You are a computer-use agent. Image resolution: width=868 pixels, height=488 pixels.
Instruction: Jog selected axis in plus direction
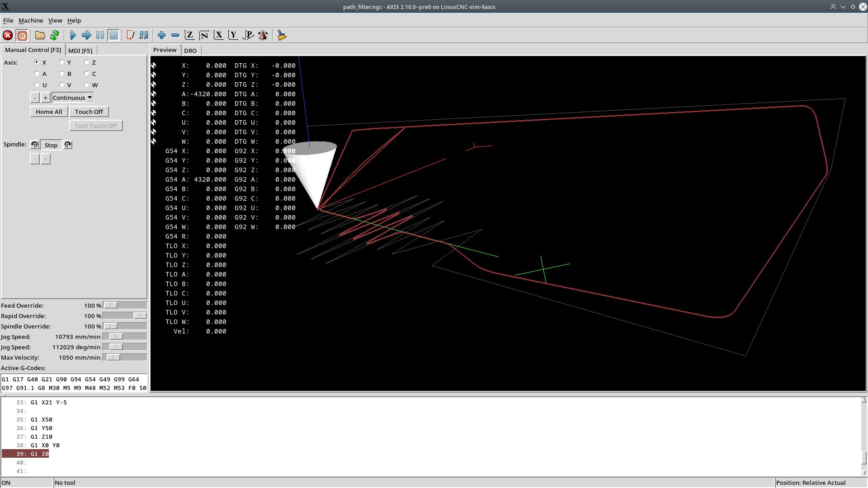click(45, 98)
